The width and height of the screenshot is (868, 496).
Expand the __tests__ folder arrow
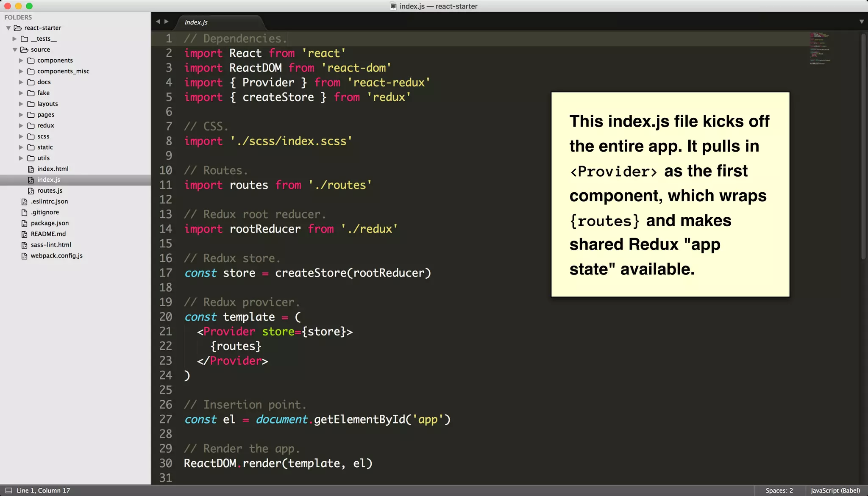click(x=15, y=39)
